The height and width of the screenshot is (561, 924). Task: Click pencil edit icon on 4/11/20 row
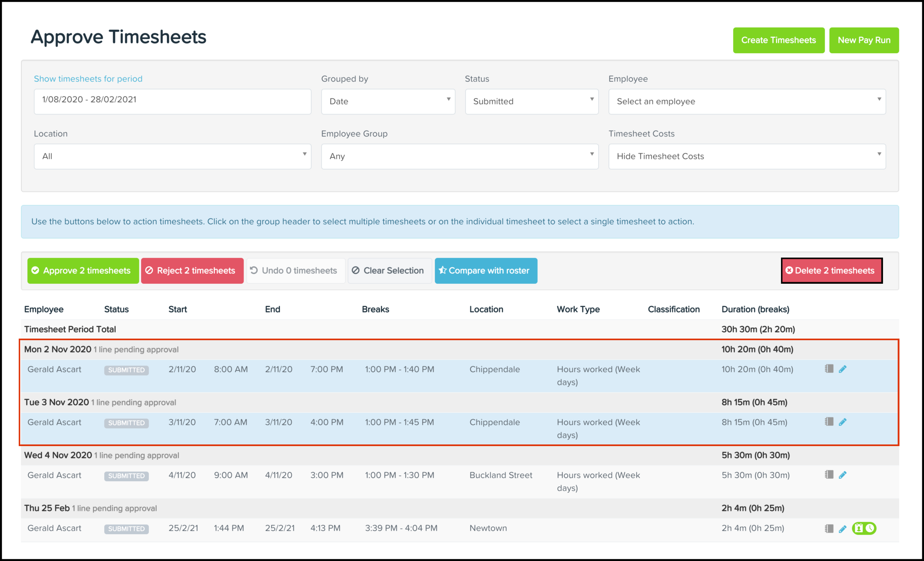pos(843,475)
